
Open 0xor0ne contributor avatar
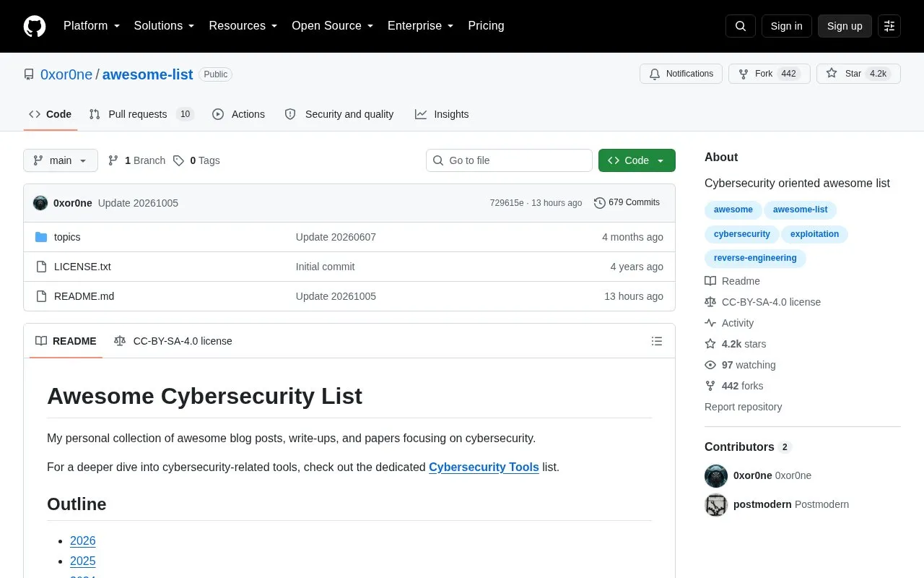tap(716, 476)
